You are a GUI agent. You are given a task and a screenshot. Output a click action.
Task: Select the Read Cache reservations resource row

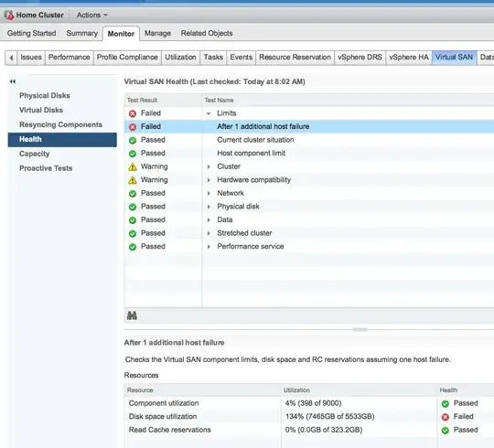[309, 430]
